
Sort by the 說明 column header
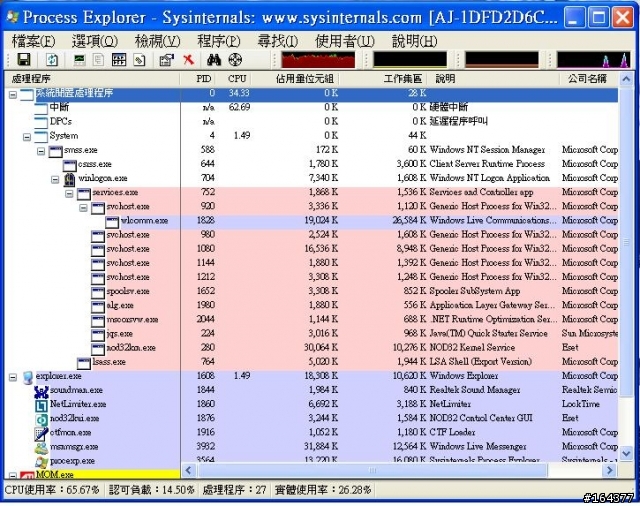pyautogui.click(x=493, y=79)
